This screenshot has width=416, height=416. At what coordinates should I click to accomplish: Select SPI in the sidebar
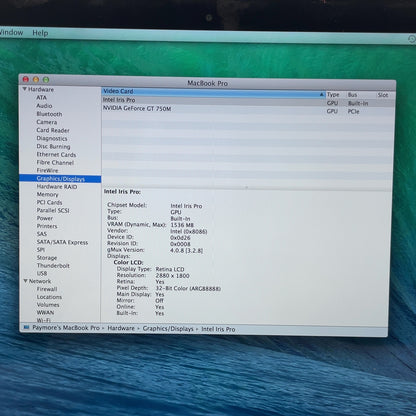(41, 250)
